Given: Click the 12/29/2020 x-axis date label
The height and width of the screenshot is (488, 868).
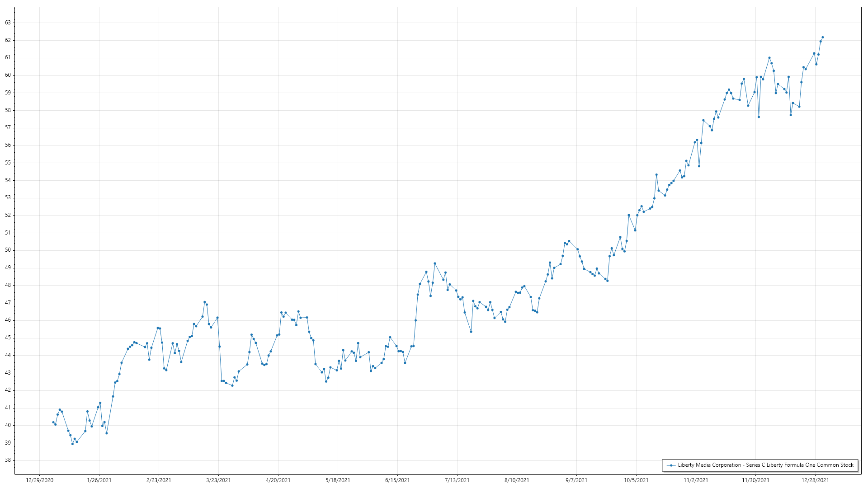Looking at the screenshot, I should click(39, 480).
